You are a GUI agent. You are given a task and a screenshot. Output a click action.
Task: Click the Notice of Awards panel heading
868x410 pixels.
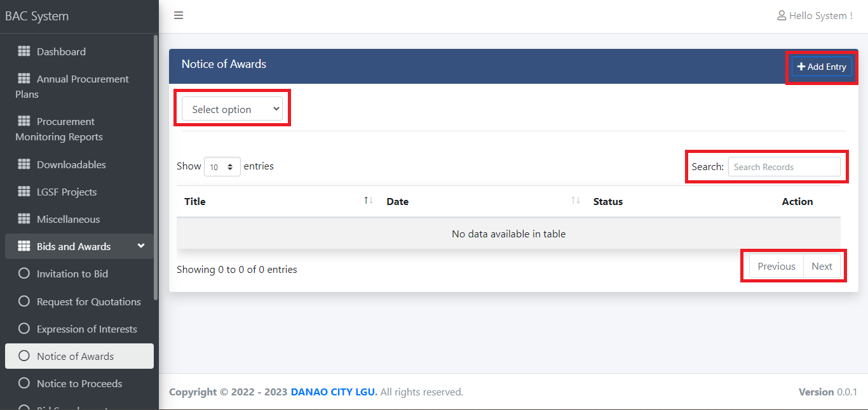224,64
